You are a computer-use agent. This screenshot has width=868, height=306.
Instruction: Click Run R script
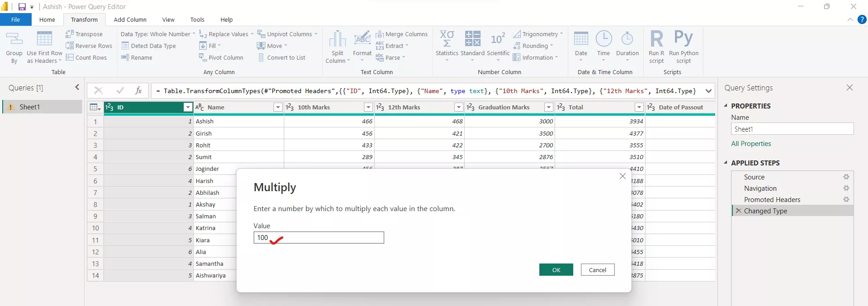(656, 47)
